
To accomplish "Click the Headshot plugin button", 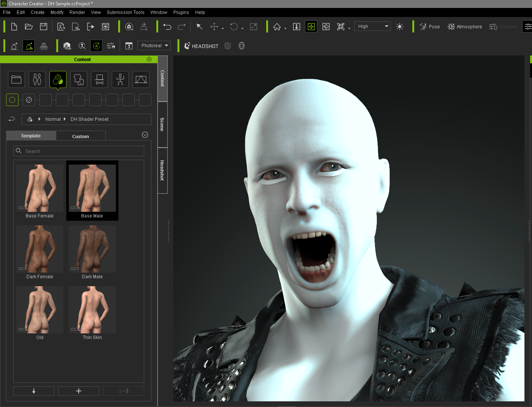I will click(201, 46).
